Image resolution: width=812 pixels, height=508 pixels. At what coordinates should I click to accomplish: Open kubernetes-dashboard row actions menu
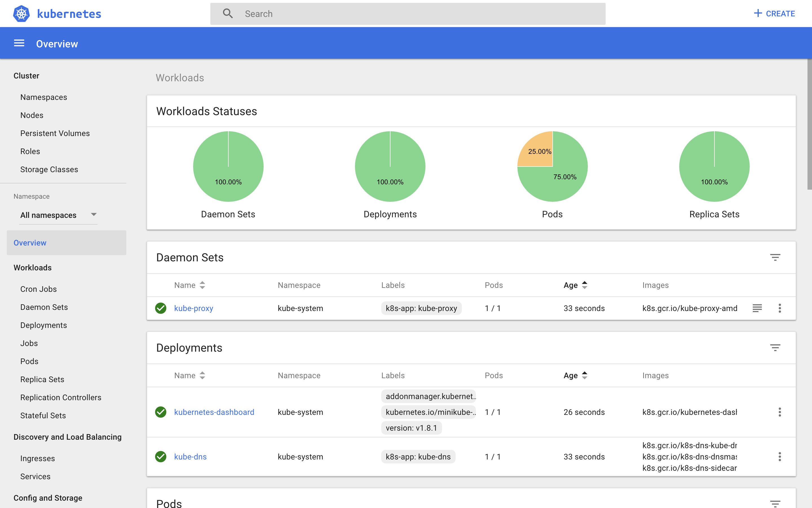(780, 412)
